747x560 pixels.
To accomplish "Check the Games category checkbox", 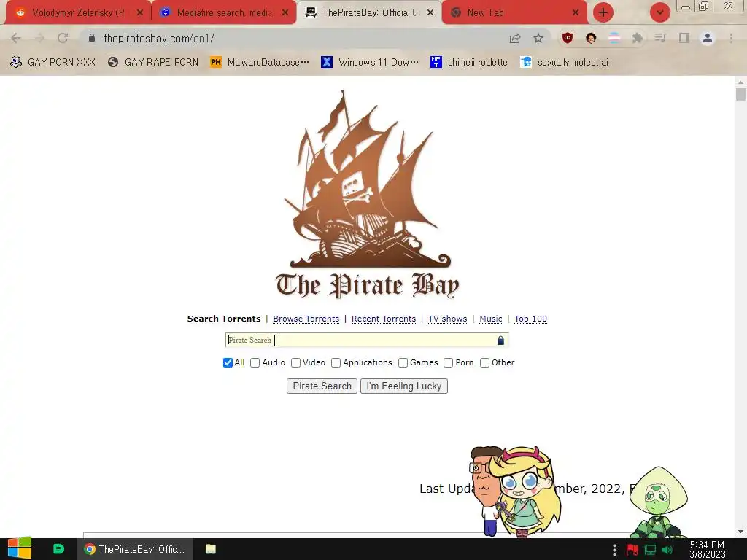I will 403,363.
